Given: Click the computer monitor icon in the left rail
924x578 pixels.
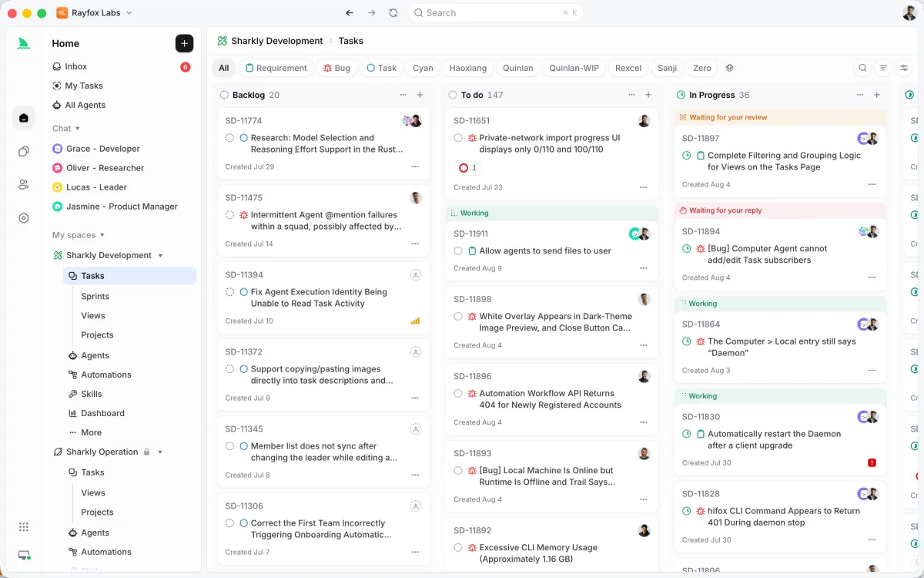Looking at the screenshot, I should coord(24,555).
